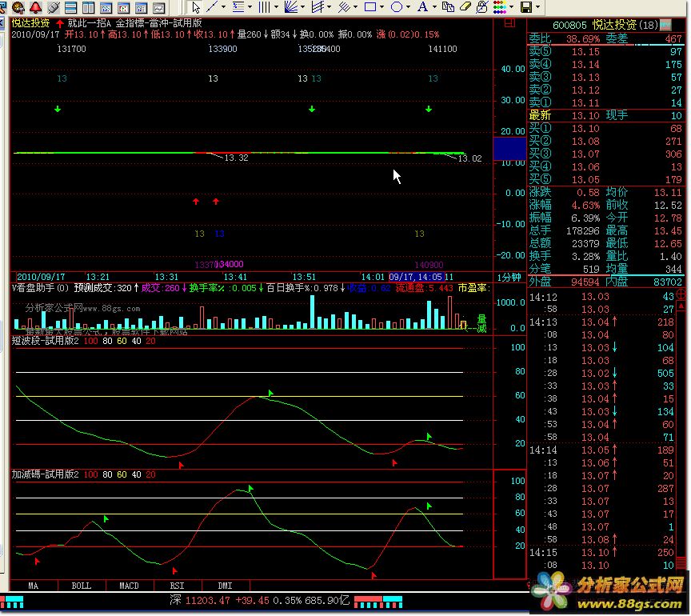
Task: Select Gann fan lines tool
Action: (x=290, y=6)
